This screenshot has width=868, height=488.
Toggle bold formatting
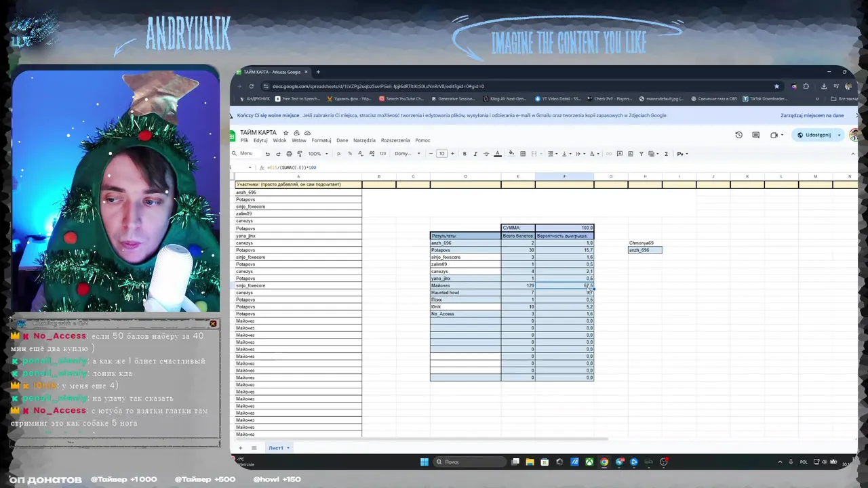point(465,154)
